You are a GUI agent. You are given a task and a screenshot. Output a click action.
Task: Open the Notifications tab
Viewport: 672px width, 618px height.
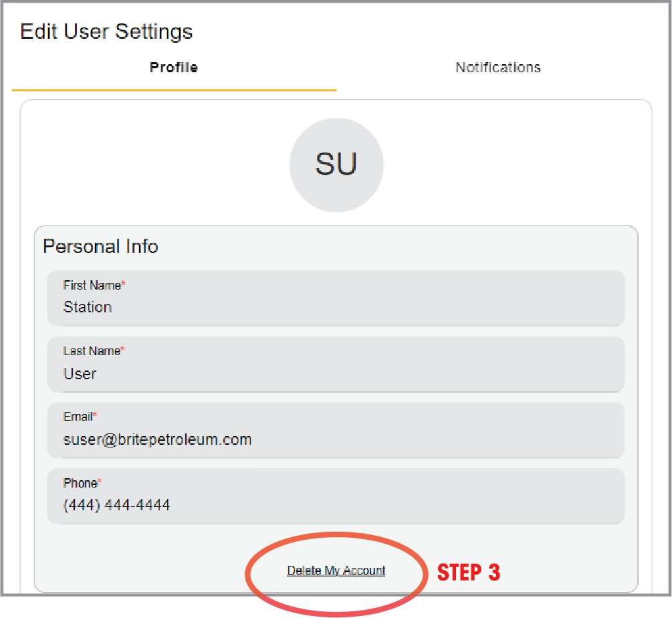498,68
